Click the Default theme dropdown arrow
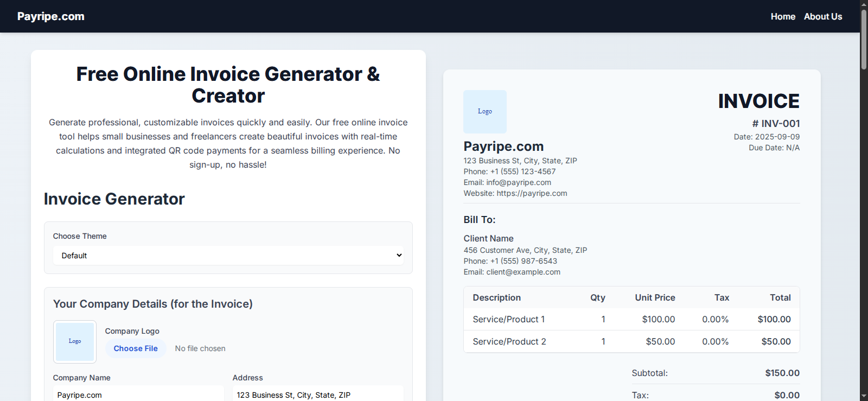 click(399, 256)
